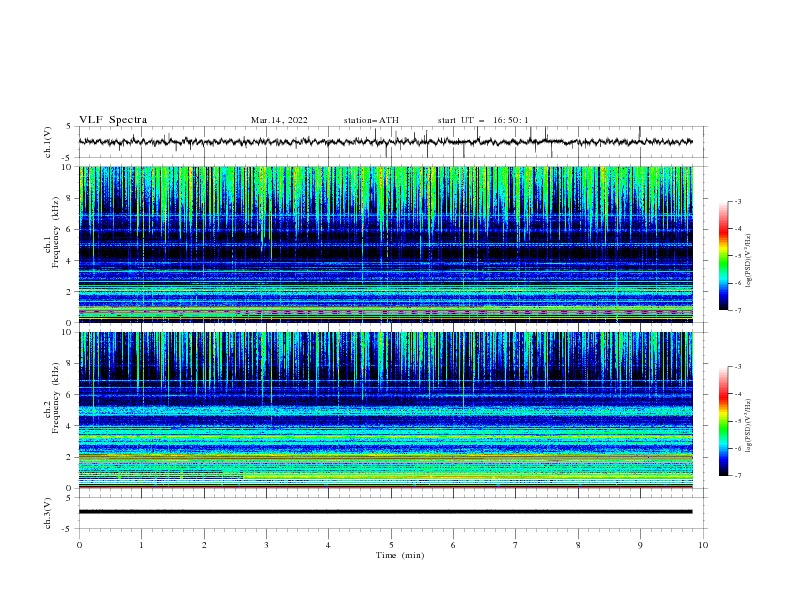Click the ch.3 flat black waveform trace

point(386,512)
